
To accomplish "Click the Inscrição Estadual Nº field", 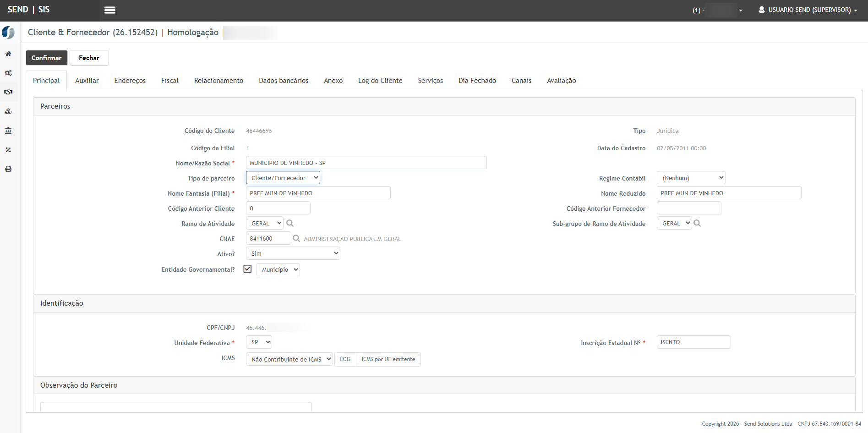I will tap(694, 342).
